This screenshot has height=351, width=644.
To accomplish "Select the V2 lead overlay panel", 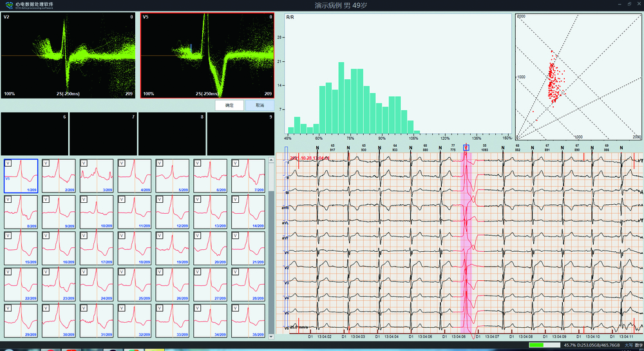I will 68,55.
